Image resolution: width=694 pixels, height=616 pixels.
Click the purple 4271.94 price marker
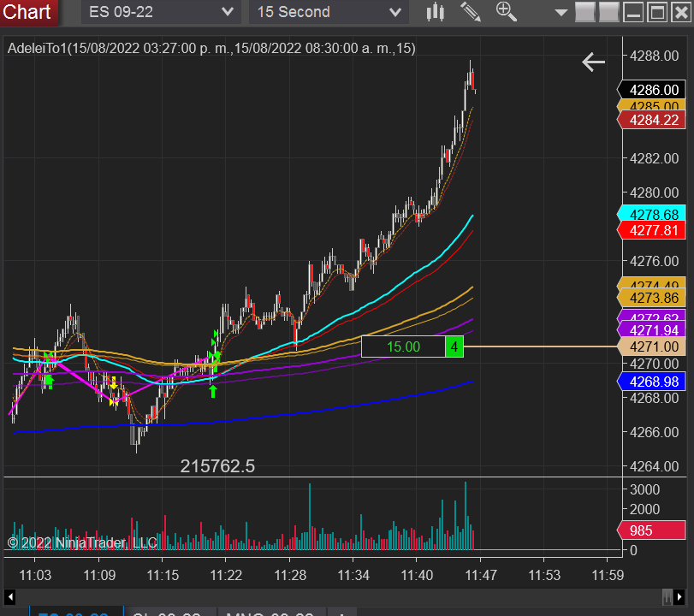pos(651,330)
